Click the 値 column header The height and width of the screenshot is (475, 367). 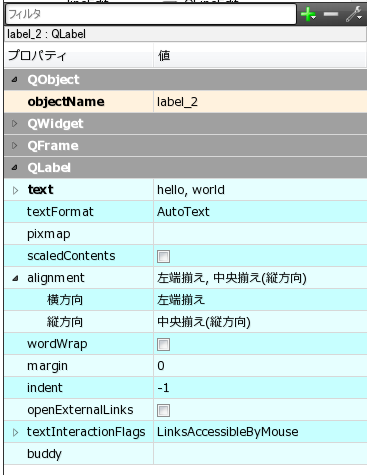260,55
